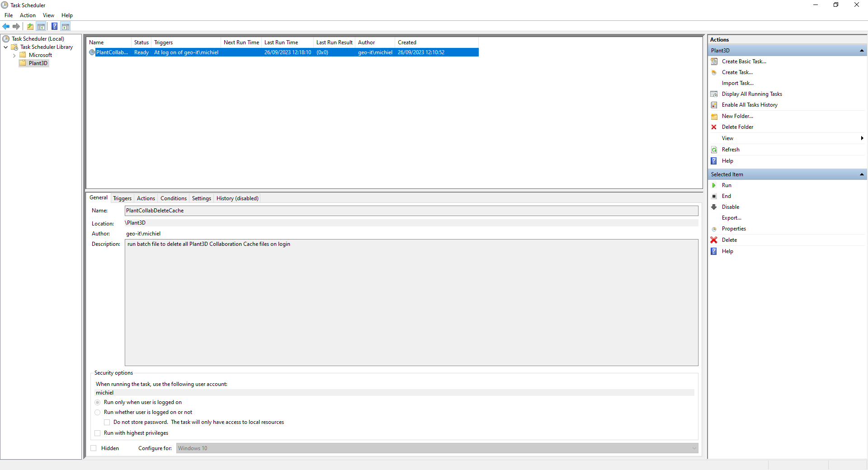The width and height of the screenshot is (868, 470).
Task: Click the New Folder icon
Action: (714, 116)
